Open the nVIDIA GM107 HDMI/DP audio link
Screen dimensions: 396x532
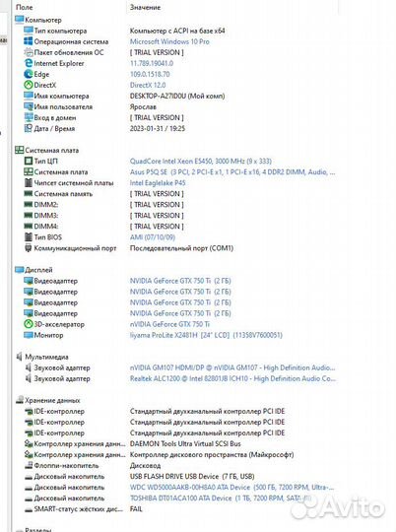point(232,367)
